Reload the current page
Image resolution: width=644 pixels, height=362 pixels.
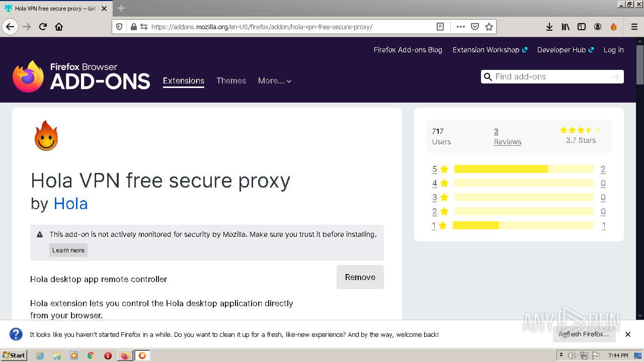click(43, 27)
